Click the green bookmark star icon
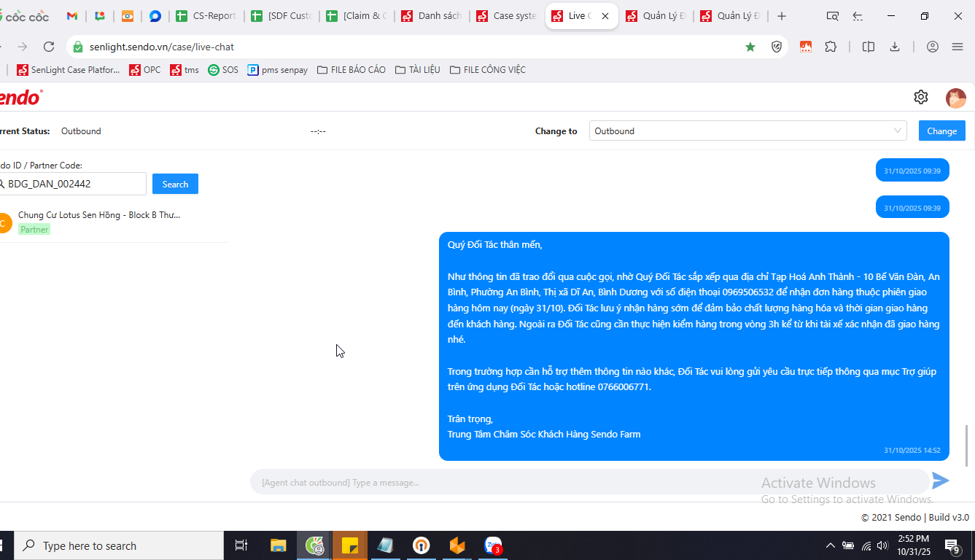The image size is (975, 560). 750,47
